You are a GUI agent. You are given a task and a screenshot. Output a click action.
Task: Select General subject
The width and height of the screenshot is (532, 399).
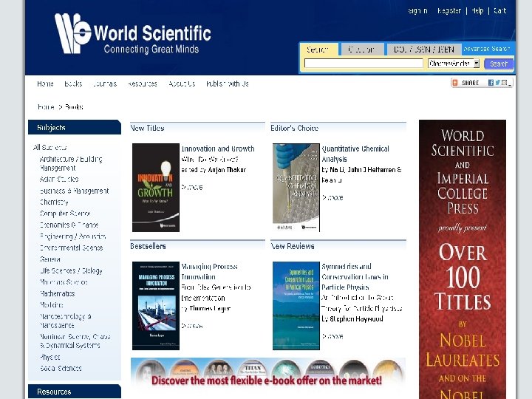point(50,259)
